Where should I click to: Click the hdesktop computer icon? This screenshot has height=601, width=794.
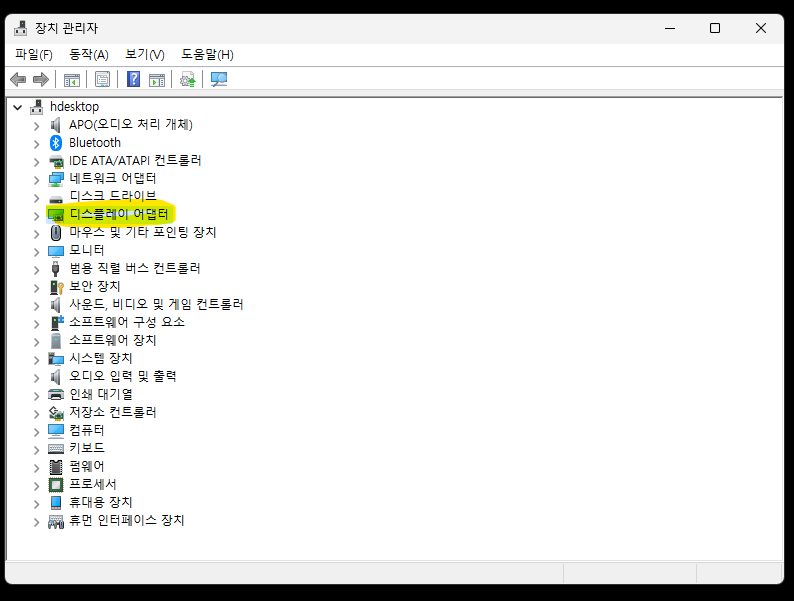coord(36,107)
